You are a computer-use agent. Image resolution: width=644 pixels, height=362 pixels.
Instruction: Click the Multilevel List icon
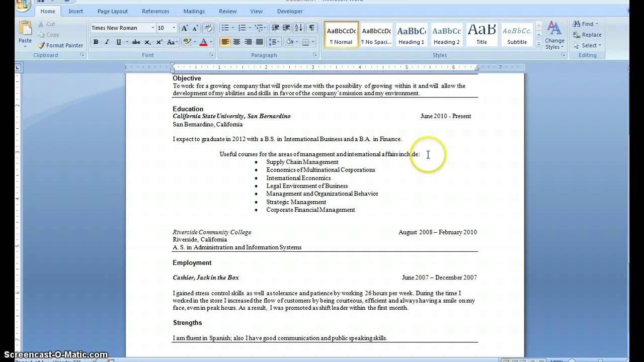click(259, 28)
